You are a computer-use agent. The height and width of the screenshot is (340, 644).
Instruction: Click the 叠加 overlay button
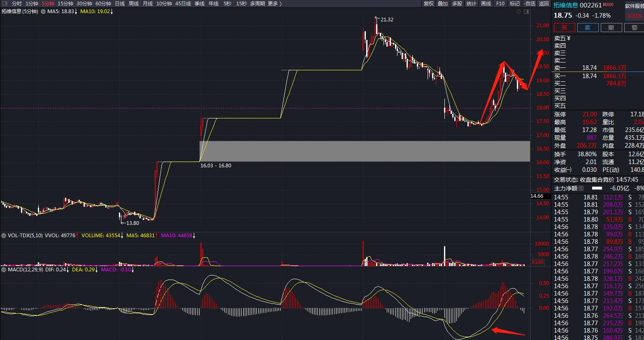[x=443, y=3]
